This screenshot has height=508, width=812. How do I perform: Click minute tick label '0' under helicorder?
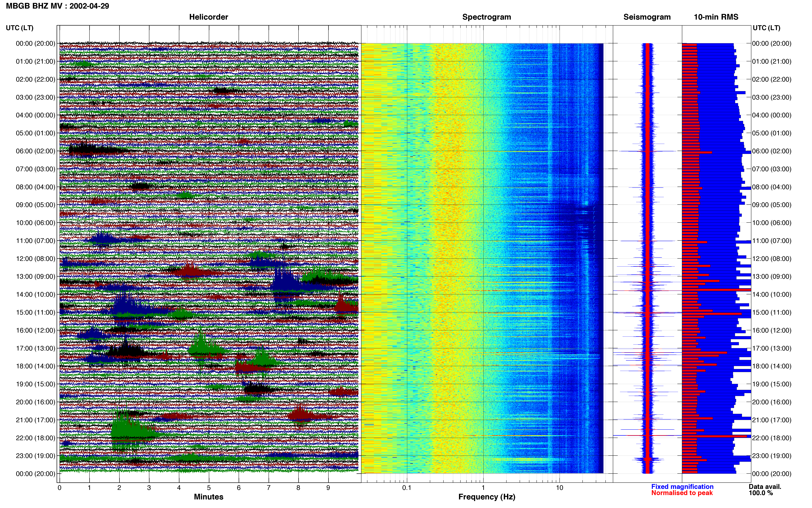(x=59, y=488)
